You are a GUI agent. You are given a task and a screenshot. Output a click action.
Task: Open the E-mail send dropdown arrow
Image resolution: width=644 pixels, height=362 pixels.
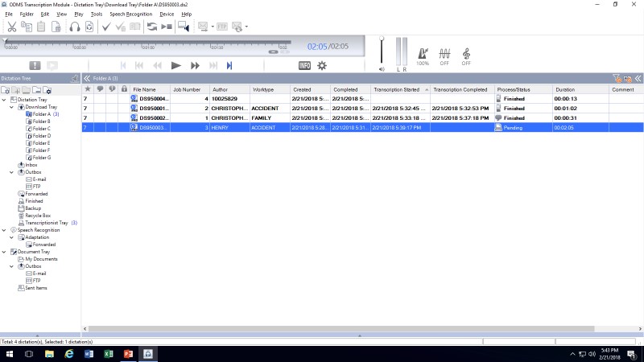tap(213, 27)
